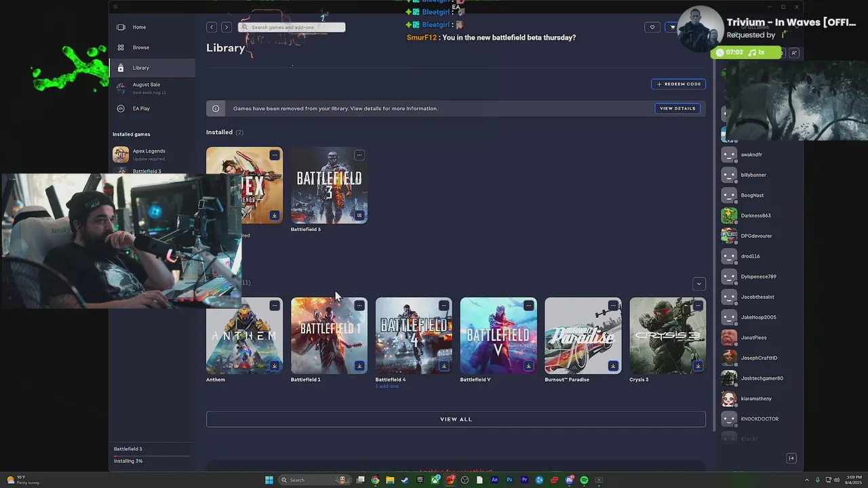Click the View Details button

677,108
